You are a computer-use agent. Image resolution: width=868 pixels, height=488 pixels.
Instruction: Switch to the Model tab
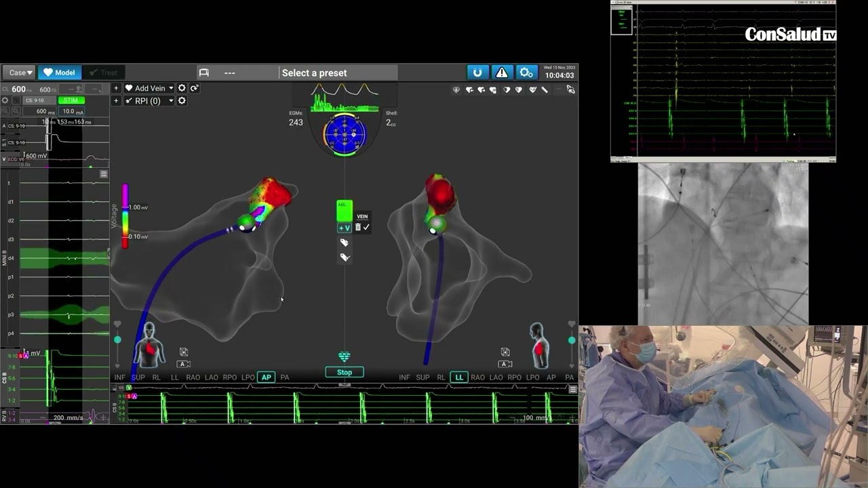[x=59, y=73]
